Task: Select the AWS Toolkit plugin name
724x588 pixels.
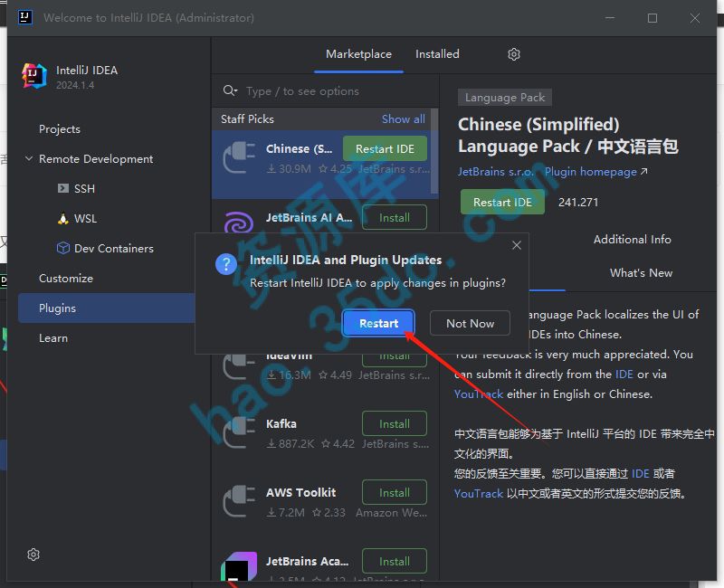Action: point(300,492)
